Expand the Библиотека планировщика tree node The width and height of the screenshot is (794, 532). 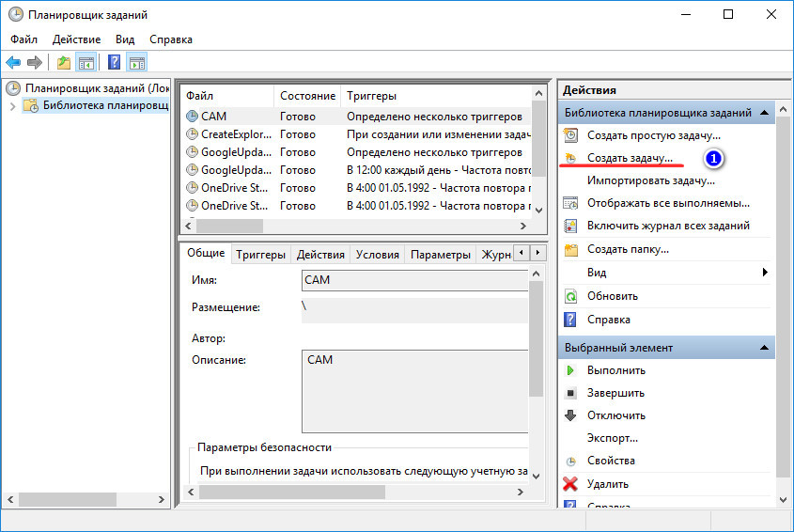pos(12,106)
